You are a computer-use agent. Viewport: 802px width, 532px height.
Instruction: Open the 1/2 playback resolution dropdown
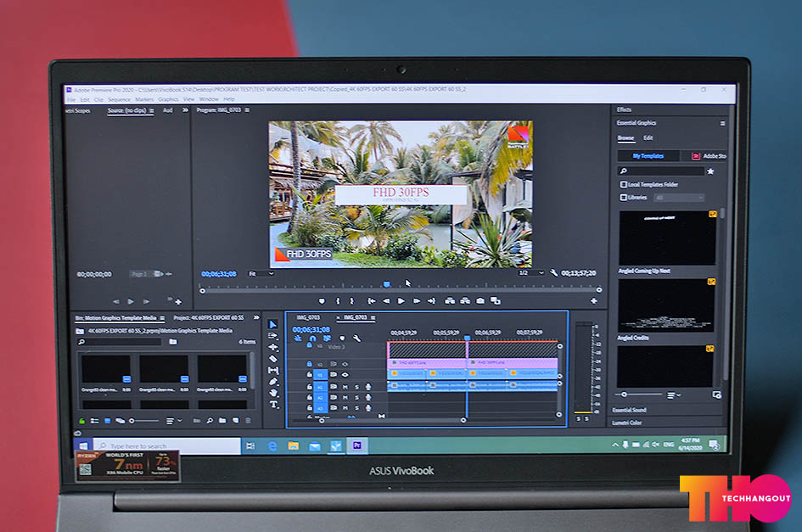(531, 272)
